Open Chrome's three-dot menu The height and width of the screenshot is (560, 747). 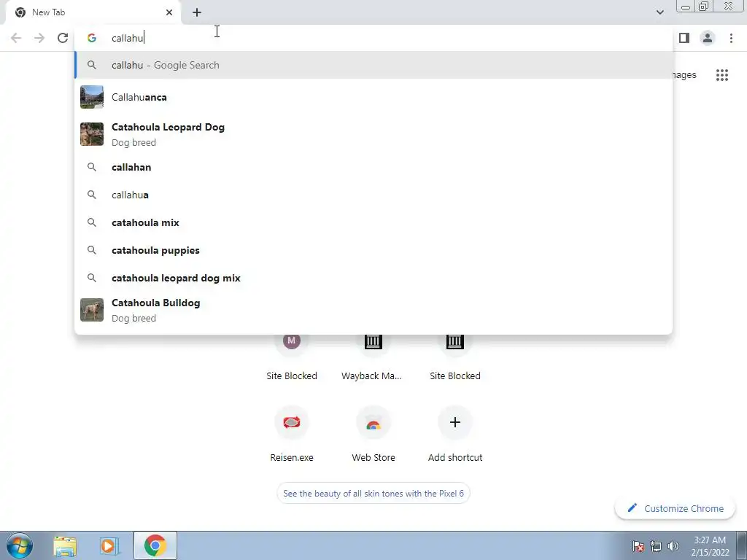pos(731,38)
